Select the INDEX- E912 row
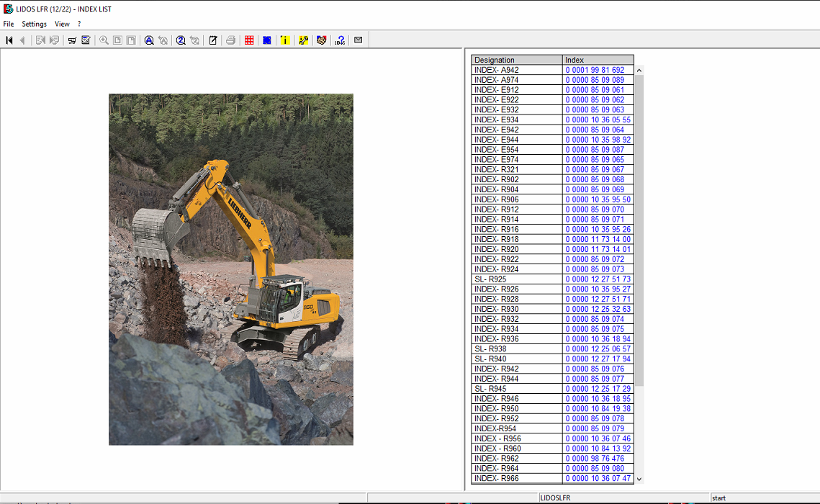The width and height of the screenshot is (820, 504). coord(552,90)
